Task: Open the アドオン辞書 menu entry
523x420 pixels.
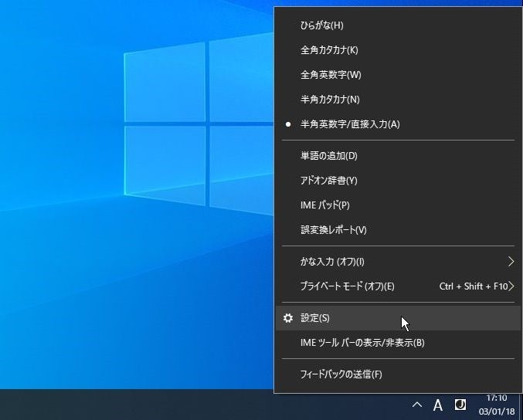Action: pyautogui.click(x=328, y=181)
